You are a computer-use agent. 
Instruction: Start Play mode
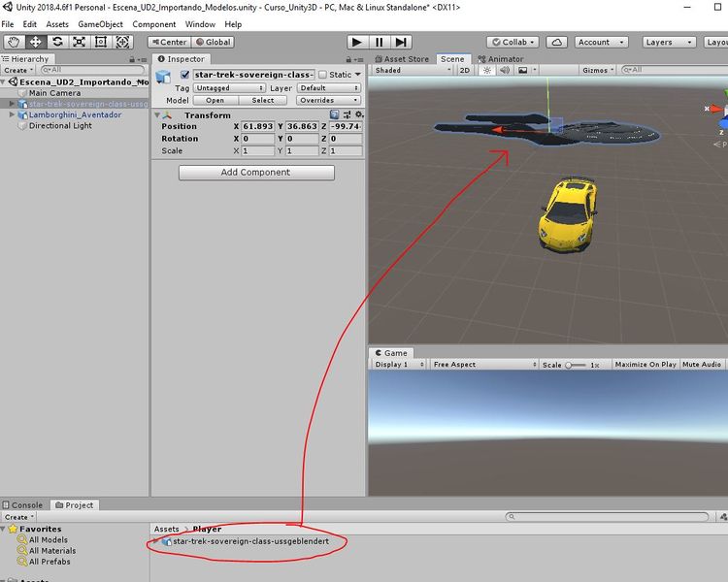click(x=357, y=43)
